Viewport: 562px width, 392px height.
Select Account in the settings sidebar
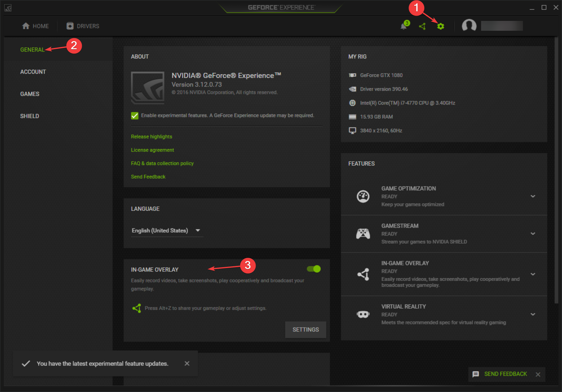tap(33, 72)
